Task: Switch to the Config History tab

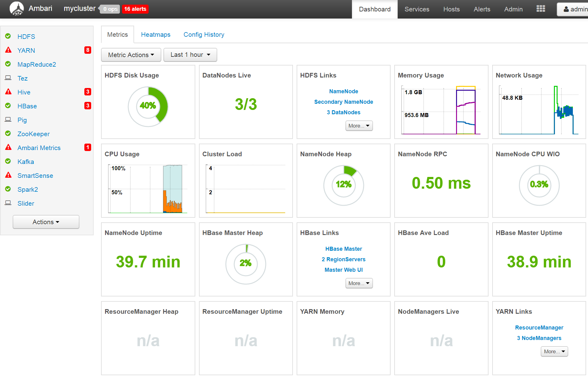Action: (x=204, y=35)
